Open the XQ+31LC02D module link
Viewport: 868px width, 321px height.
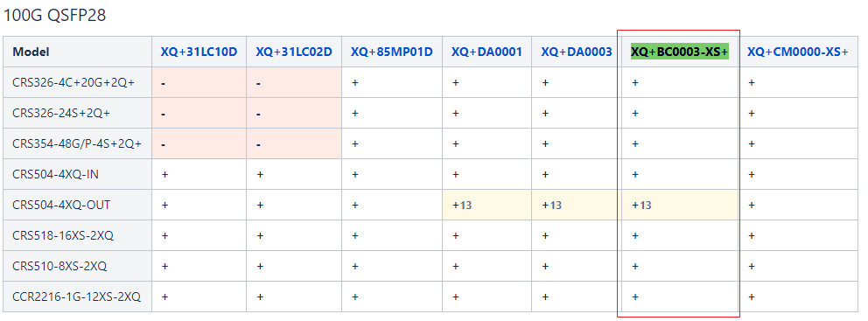pos(294,52)
